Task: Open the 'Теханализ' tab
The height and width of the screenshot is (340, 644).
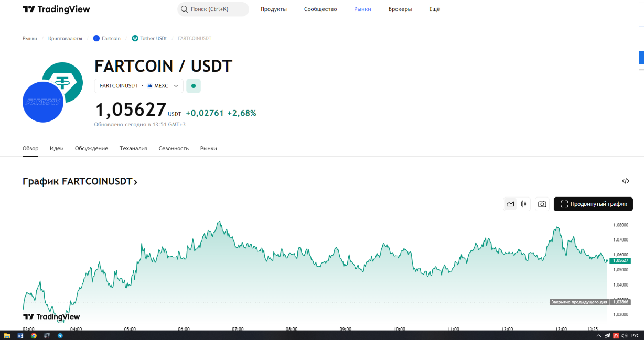Action: pyautogui.click(x=133, y=148)
